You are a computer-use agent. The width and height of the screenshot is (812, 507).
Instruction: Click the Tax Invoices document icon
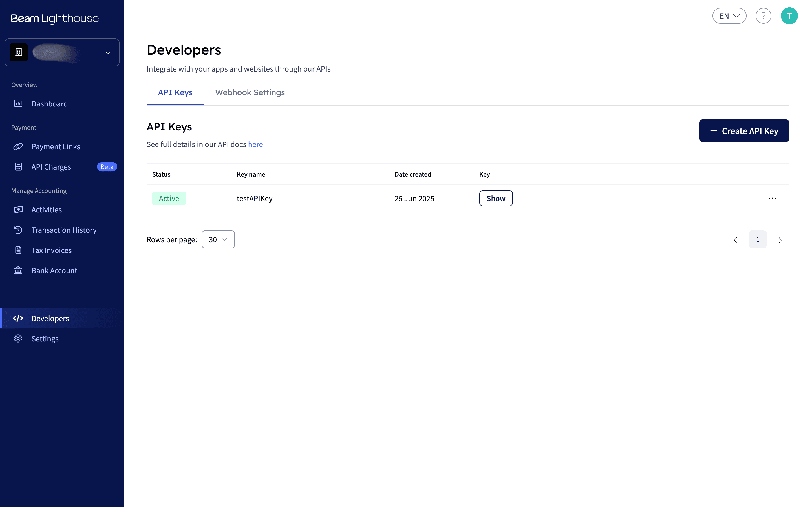[x=18, y=250]
